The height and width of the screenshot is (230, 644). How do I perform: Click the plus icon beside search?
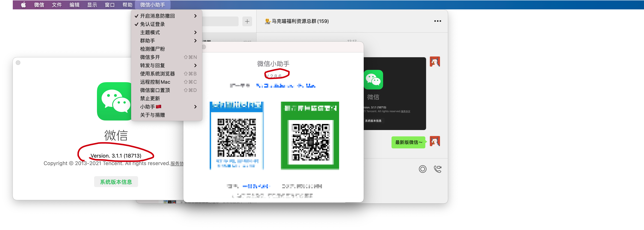[x=247, y=21]
